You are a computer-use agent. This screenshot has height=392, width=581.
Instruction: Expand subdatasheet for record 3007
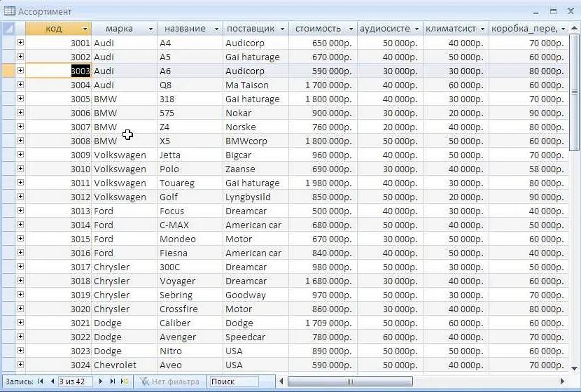pos(20,127)
